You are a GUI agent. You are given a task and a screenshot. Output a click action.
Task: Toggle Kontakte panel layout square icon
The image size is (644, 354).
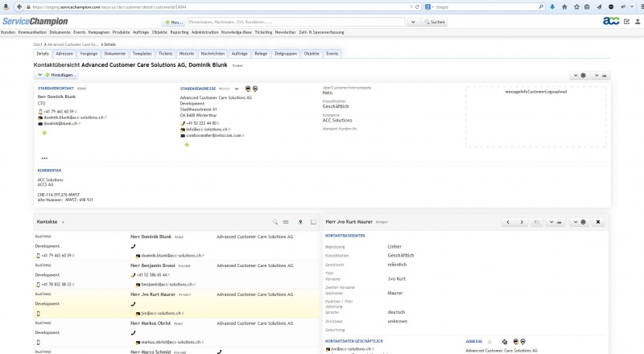point(313,222)
